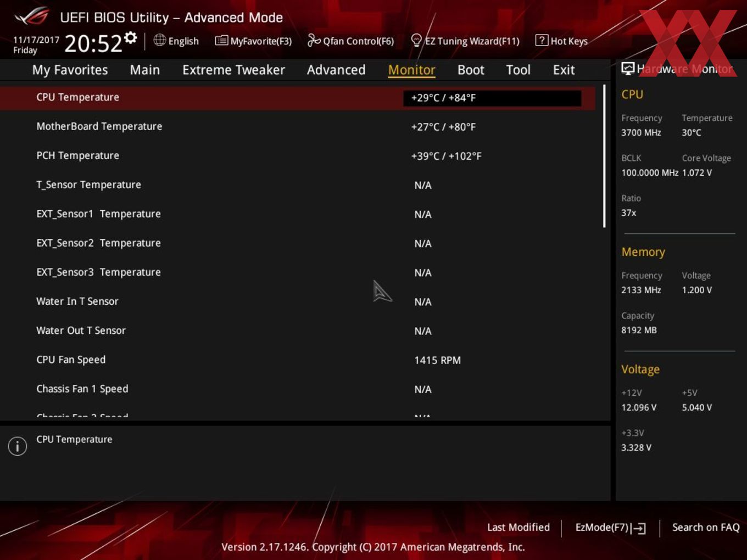This screenshot has width=747, height=560.
Task: Click PCH value +39°C / +102°F
Action: [x=446, y=156]
